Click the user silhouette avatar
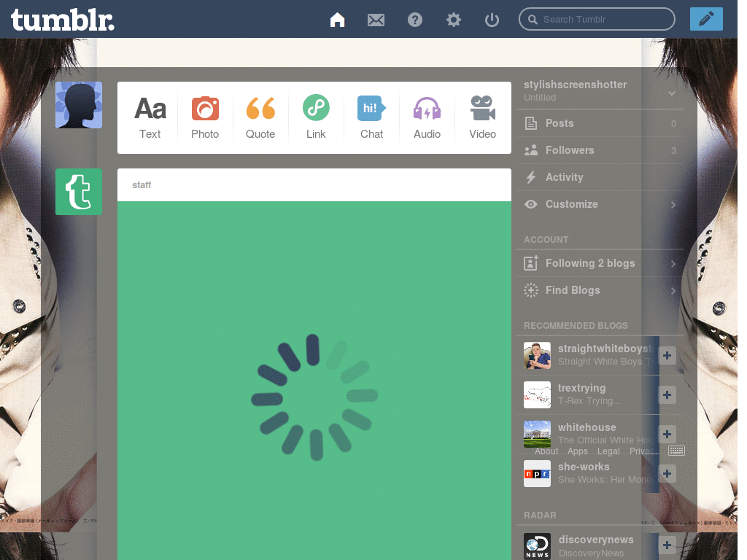This screenshot has width=747, height=560. (x=79, y=105)
